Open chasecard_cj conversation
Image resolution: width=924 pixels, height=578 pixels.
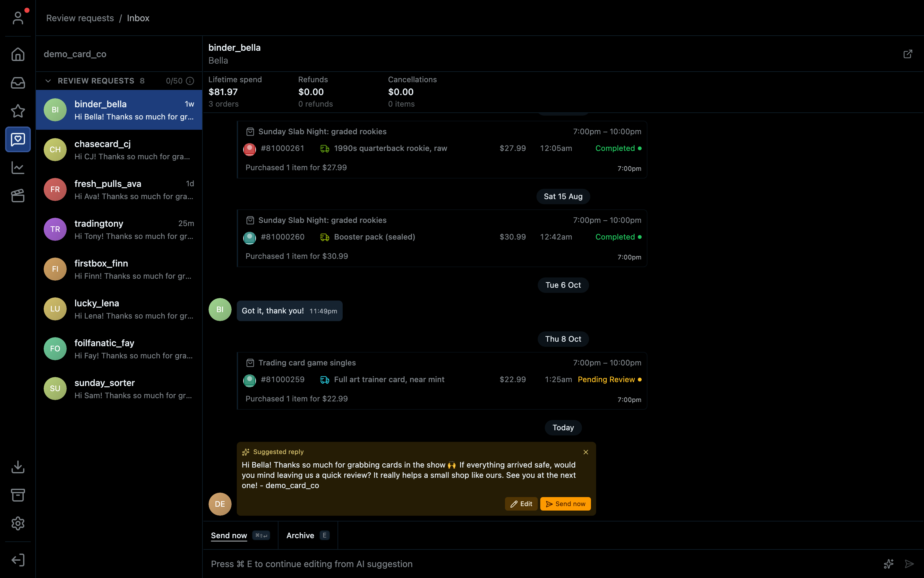(119, 150)
